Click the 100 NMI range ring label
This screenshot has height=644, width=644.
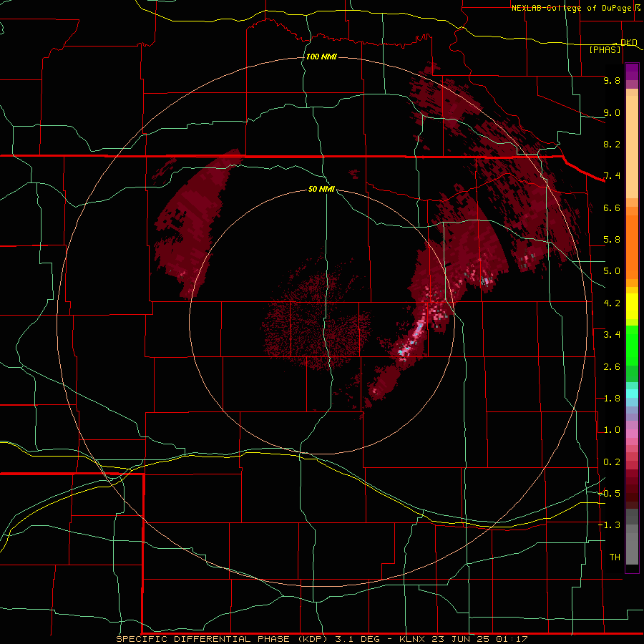pyautogui.click(x=321, y=57)
